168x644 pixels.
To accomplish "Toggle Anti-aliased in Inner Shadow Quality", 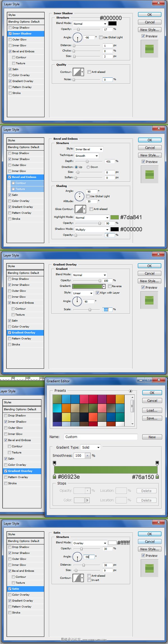I will (x=89, y=72).
